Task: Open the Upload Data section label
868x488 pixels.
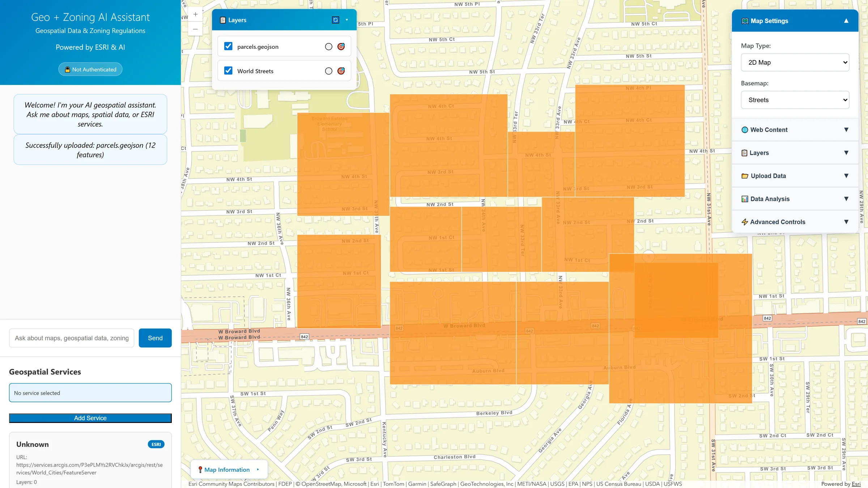Action: coord(768,176)
